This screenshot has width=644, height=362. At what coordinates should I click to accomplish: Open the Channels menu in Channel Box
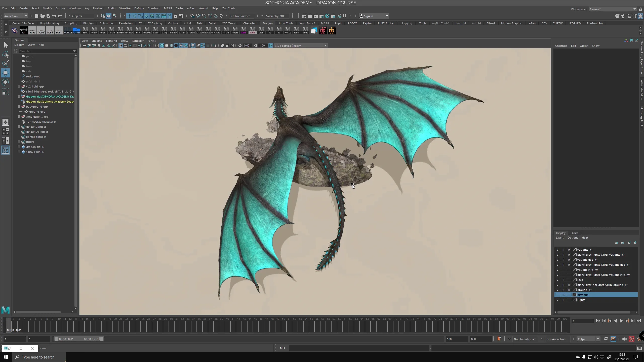point(561,46)
